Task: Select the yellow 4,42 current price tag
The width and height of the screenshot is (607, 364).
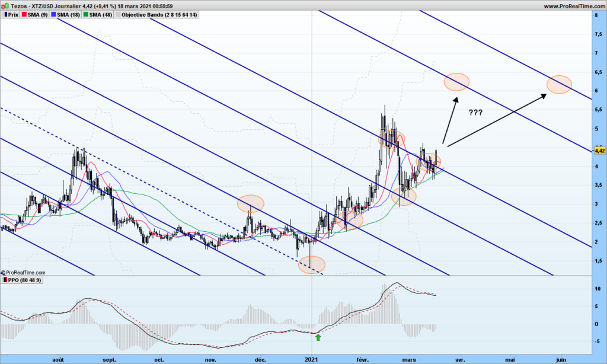Action: click(x=600, y=151)
